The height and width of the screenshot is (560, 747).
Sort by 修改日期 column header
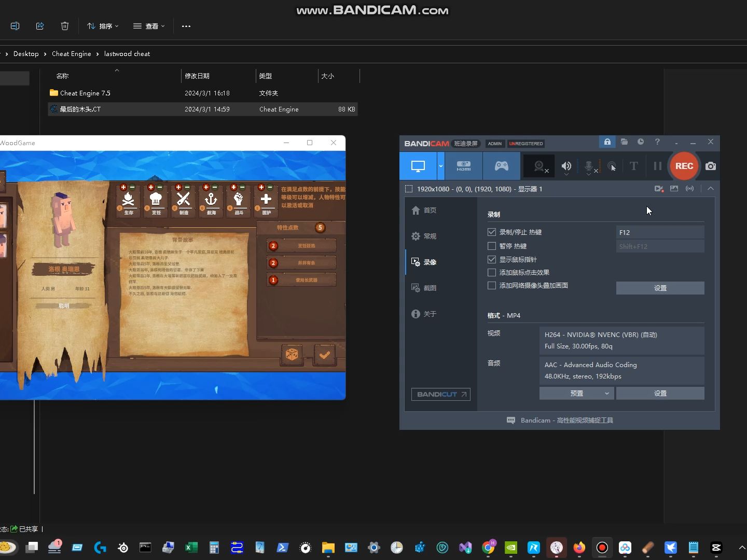pyautogui.click(x=218, y=76)
